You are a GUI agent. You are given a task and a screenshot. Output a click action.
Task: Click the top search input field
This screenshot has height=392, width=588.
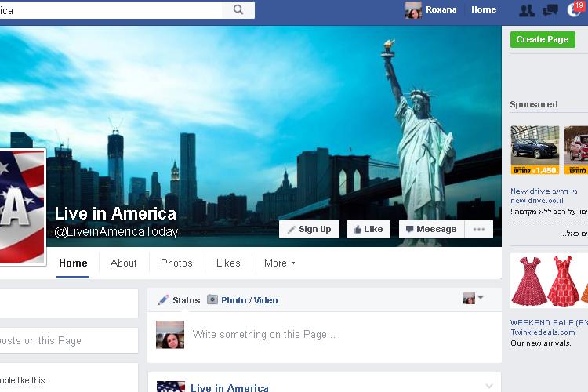tap(111, 10)
